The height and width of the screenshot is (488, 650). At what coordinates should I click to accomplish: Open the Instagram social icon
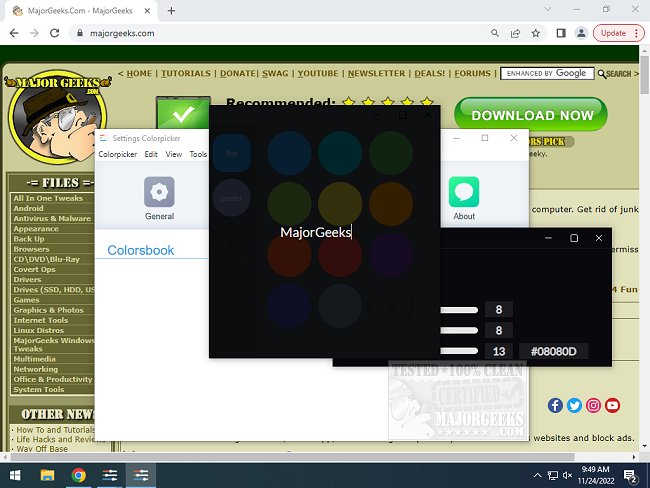[593, 405]
